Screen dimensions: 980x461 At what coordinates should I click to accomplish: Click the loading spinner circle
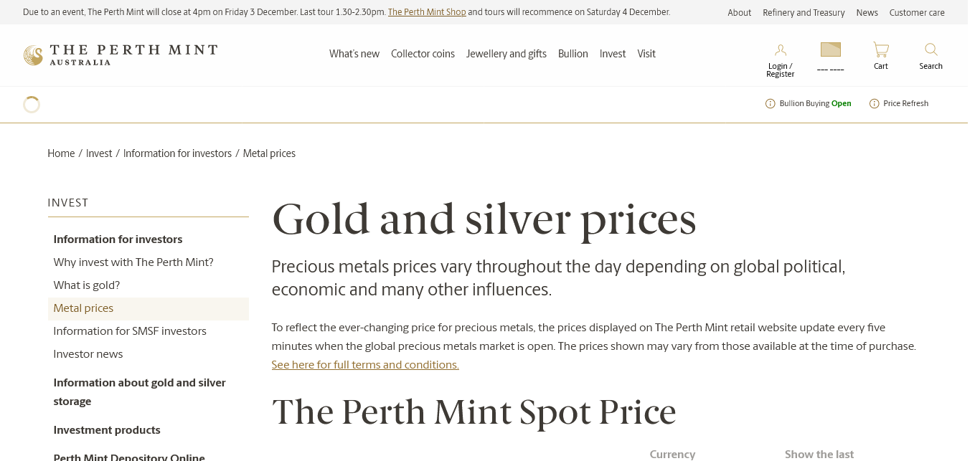(32, 105)
